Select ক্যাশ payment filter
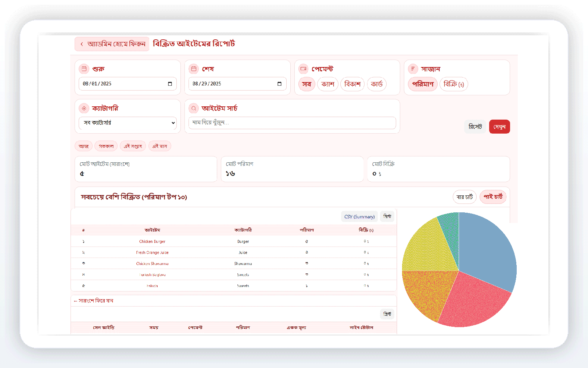The width and height of the screenshot is (588, 368). [x=327, y=84]
